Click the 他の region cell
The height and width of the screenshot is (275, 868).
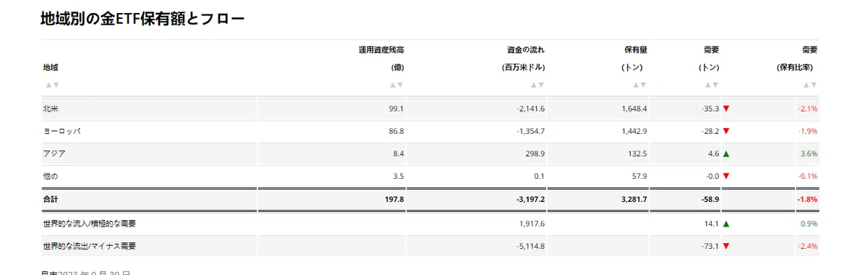150,176
